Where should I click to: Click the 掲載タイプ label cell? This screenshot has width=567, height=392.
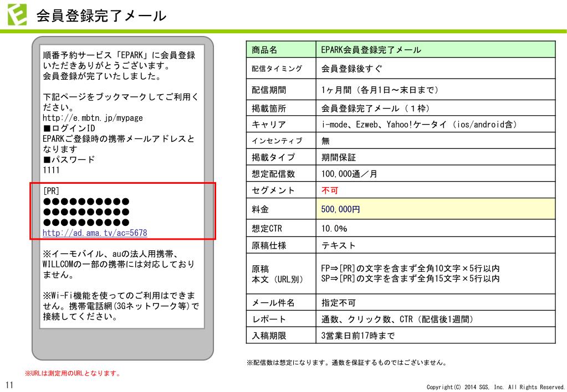(x=281, y=157)
